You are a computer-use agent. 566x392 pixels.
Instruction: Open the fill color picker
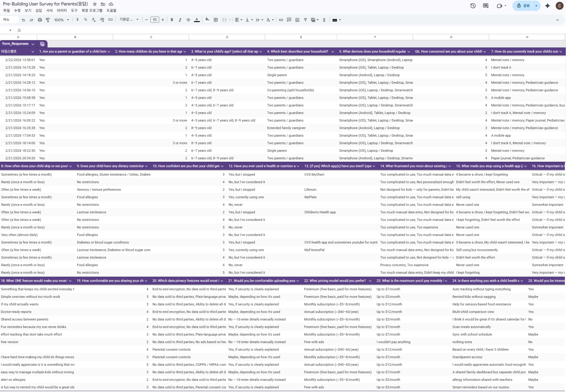[207, 20]
